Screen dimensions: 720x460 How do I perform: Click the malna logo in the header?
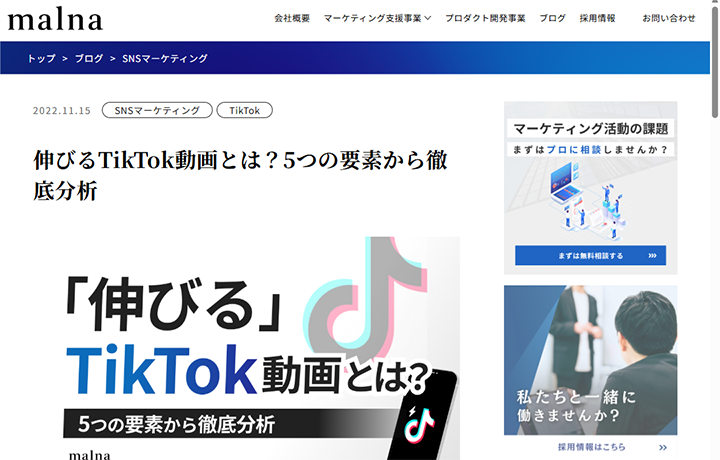point(55,20)
